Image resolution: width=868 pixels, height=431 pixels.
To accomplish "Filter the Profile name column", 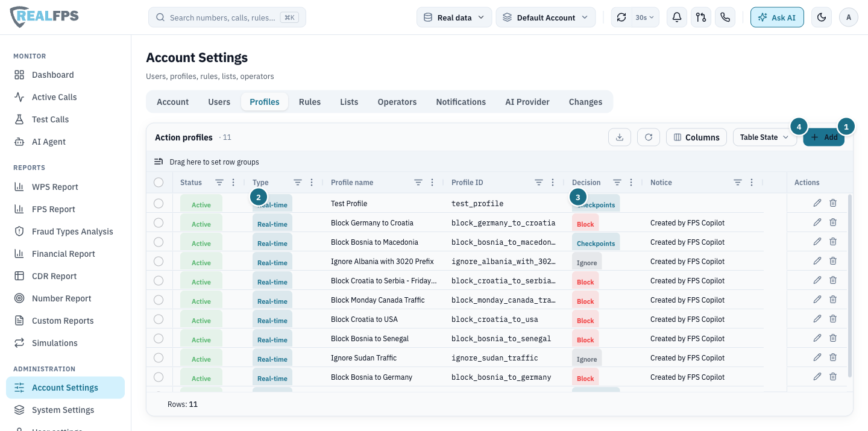I will 418,183.
